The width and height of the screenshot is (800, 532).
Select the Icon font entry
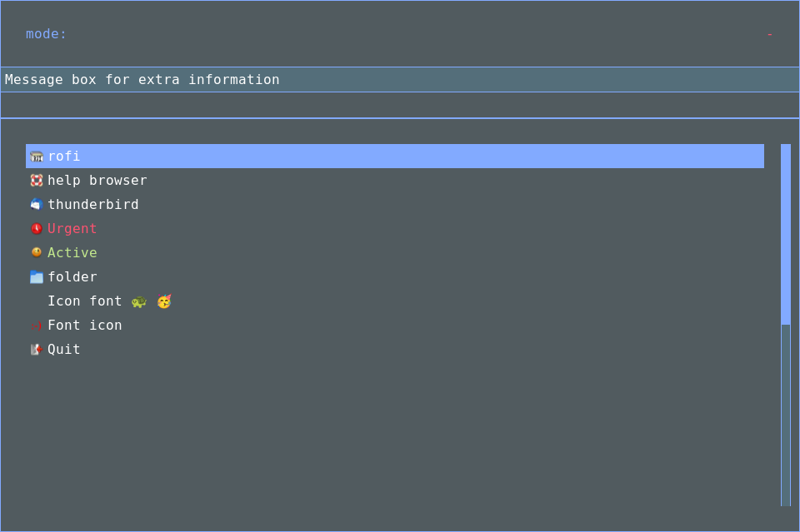85,301
